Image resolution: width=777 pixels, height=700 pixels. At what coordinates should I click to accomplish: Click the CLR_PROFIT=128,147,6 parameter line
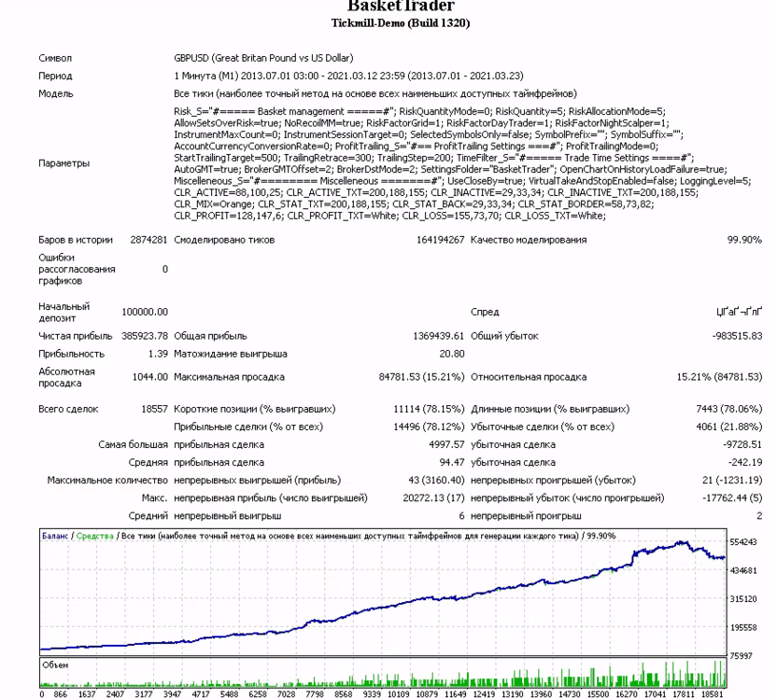389,216
